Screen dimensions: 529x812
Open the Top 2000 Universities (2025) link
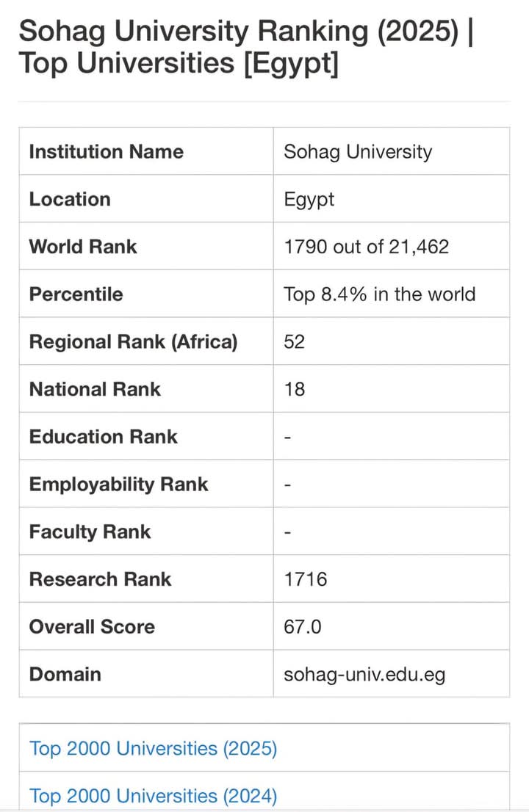coord(153,749)
